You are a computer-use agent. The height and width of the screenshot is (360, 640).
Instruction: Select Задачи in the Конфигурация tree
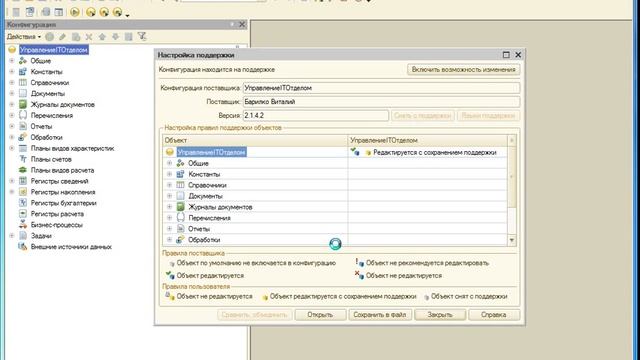[41, 236]
